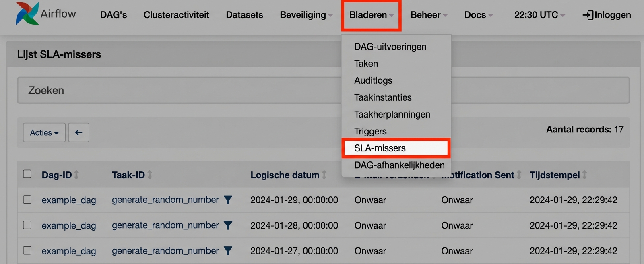
Task: Click filter funnel icon in the 2024-01-27 row
Action: coord(228,250)
